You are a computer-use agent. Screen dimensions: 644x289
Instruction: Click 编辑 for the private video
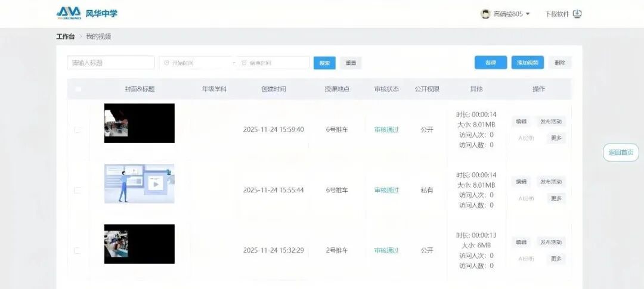[521, 182]
